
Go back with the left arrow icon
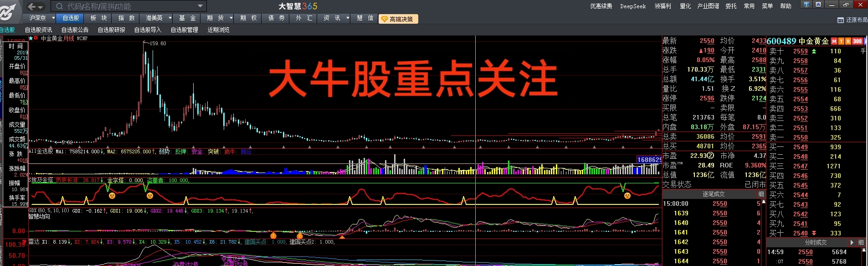tap(31, 6)
